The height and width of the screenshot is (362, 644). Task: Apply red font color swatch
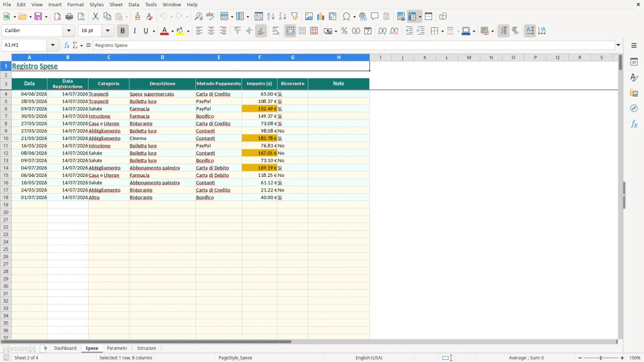164,31
